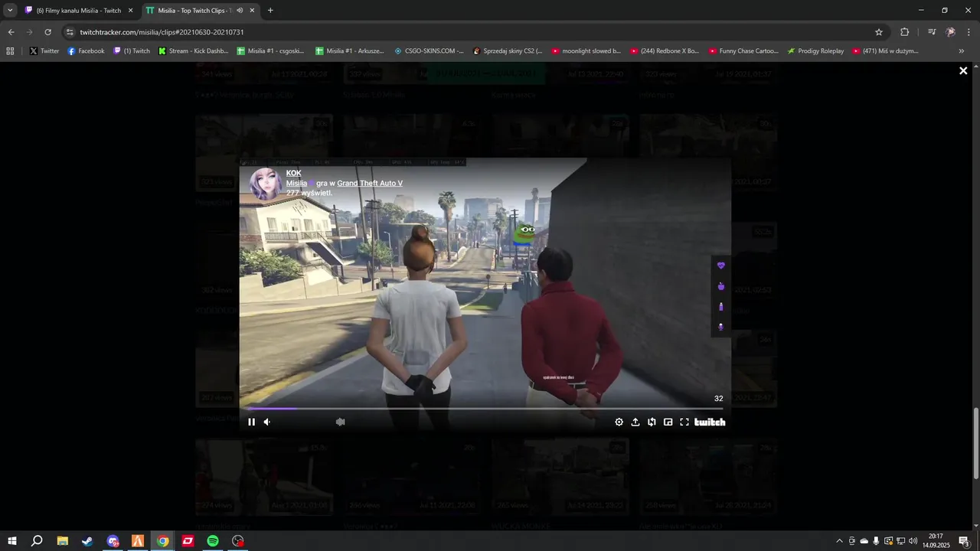Show hidden system tray icons
Viewport: 980px width, 551px height.
tap(839, 541)
